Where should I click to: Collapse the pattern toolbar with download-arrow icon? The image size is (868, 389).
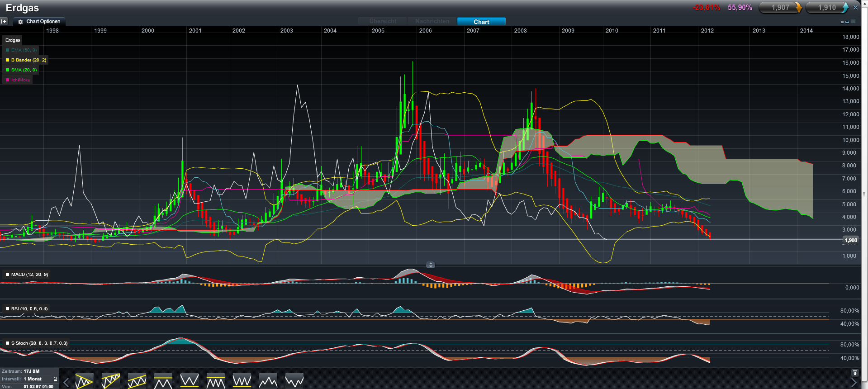855,373
